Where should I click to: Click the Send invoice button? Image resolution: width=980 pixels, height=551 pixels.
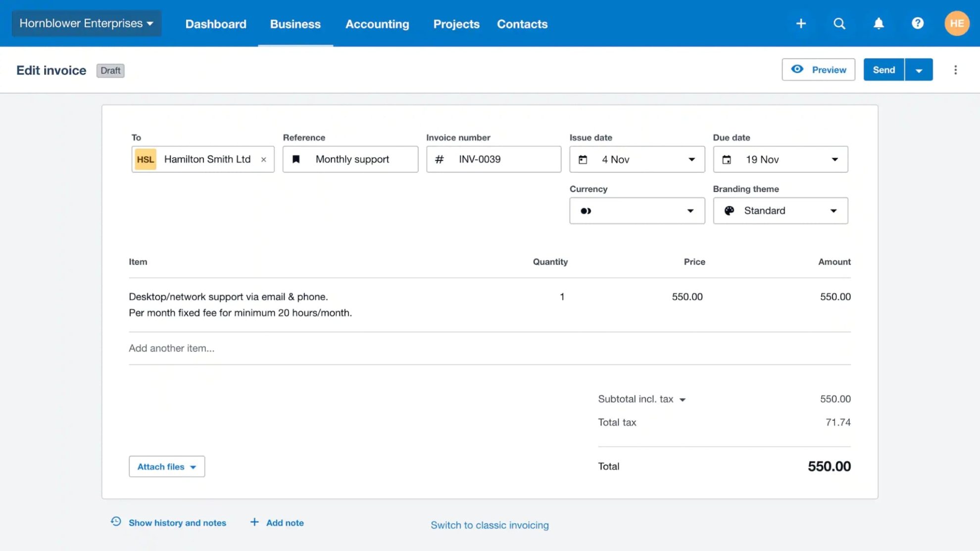[884, 69]
